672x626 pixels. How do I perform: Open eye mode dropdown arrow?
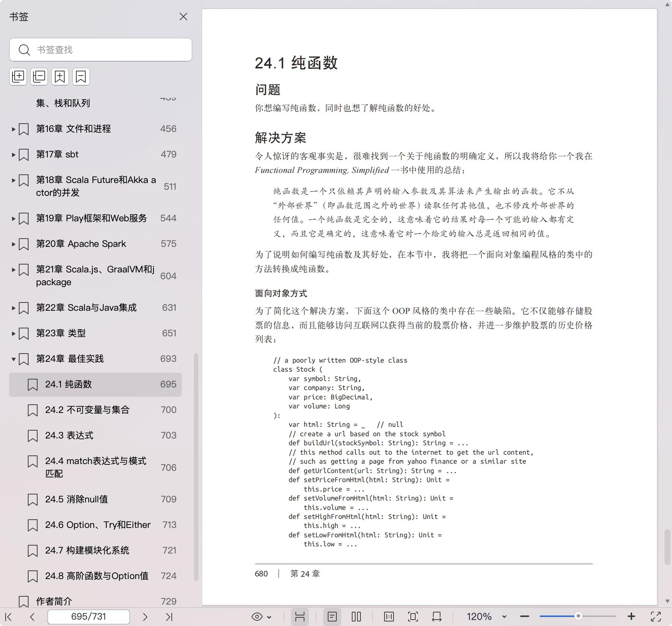click(x=269, y=617)
